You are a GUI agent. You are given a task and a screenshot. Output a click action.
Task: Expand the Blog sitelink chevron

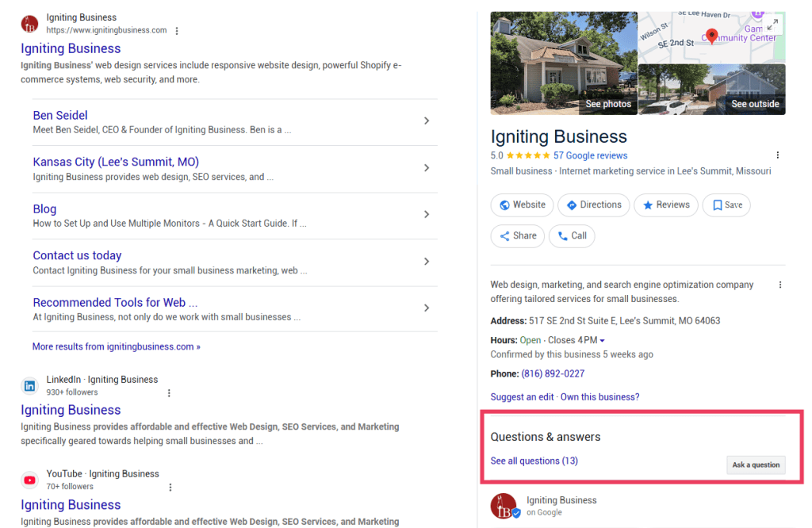pyautogui.click(x=427, y=214)
